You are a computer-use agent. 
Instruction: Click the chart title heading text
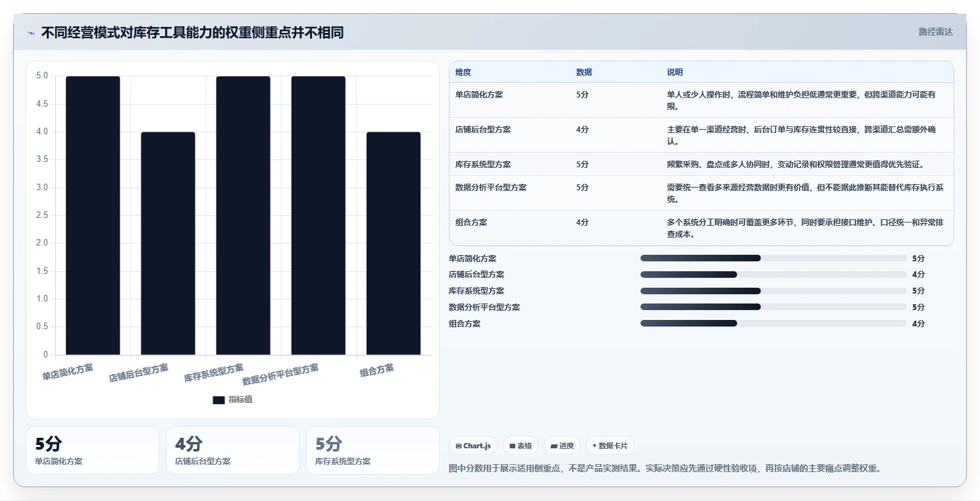[192, 33]
